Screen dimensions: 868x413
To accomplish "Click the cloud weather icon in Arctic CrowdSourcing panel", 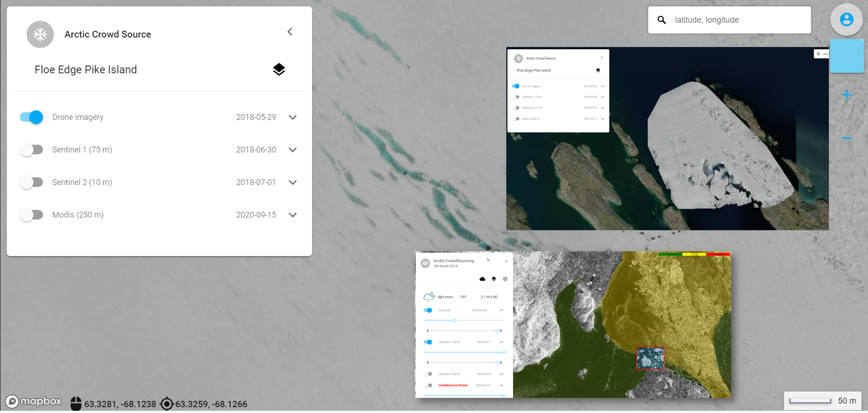I will [482, 279].
